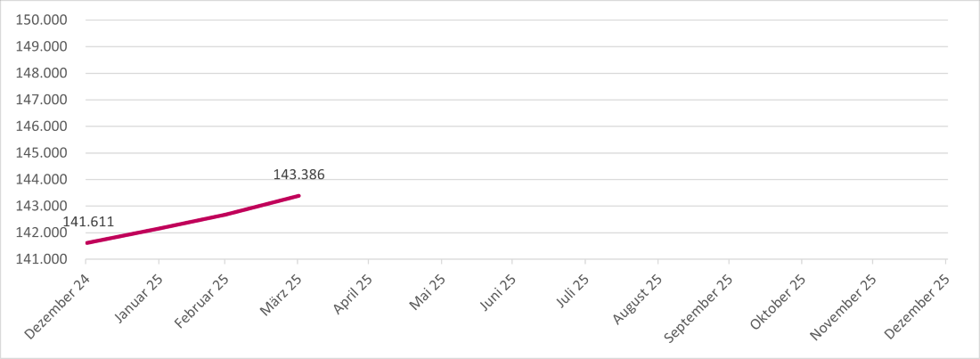Image resolution: width=980 pixels, height=359 pixels.
Task: Click the 146.000 y-axis value
Action: (45, 126)
